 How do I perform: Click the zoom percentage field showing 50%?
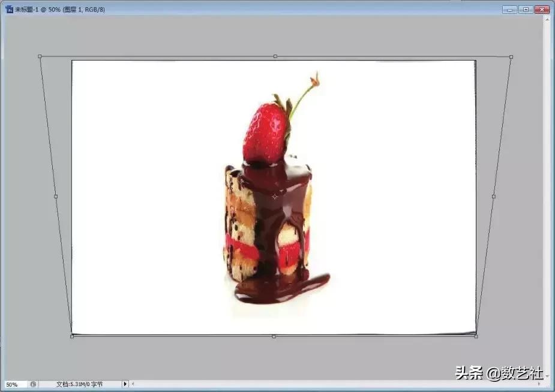(16, 384)
